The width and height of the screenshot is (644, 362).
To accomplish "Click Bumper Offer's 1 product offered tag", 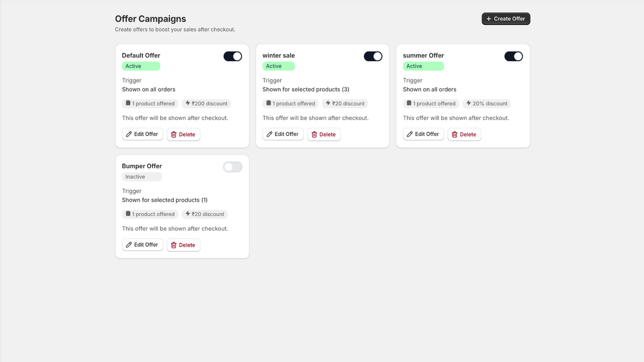I will point(150,214).
